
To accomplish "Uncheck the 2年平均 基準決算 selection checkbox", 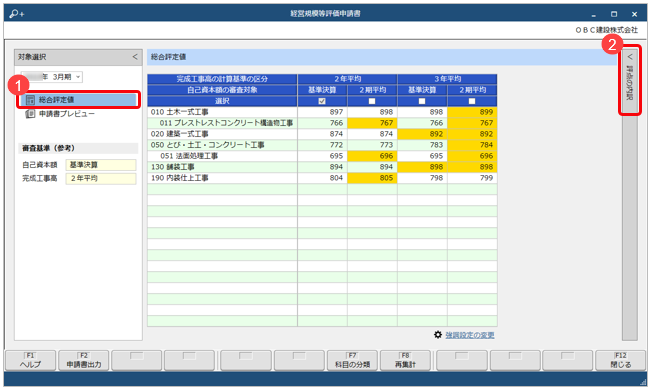I will 322,101.
